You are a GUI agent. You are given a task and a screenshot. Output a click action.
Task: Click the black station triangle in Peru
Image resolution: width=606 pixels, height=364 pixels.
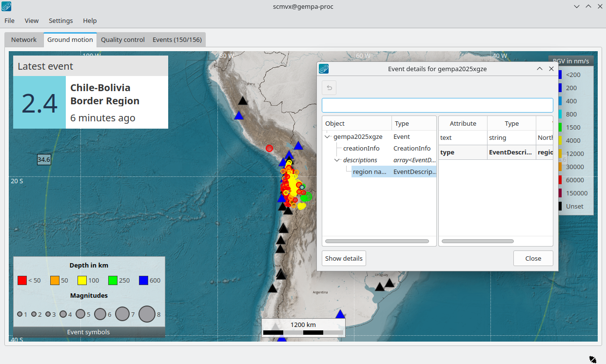[243, 101]
